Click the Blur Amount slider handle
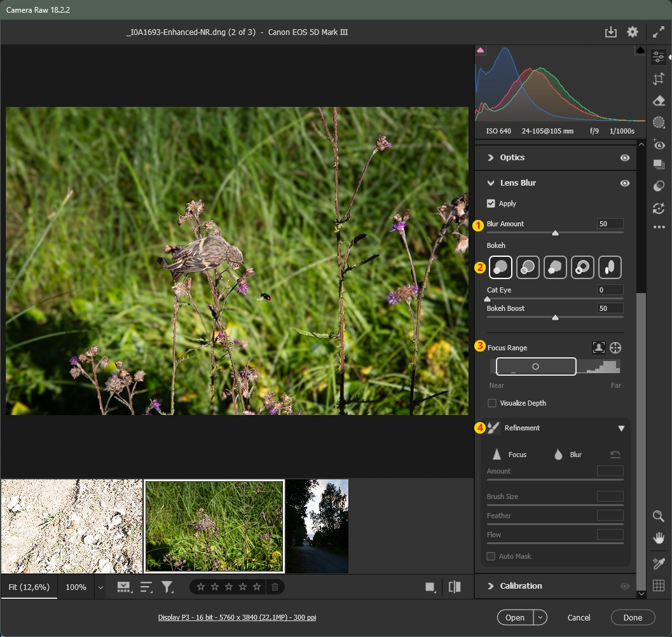Image resolution: width=672 pixels, height=637 pixels. tap(555, 233)
